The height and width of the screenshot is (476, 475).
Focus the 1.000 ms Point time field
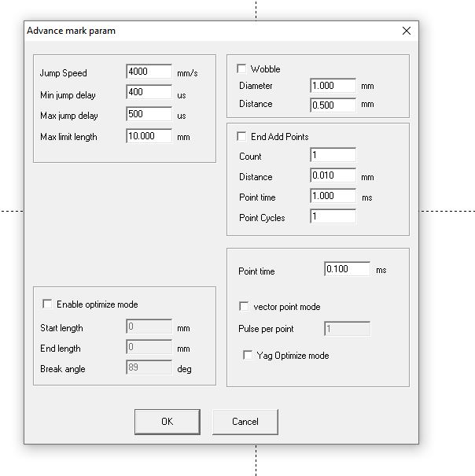[x=333, y=197]
